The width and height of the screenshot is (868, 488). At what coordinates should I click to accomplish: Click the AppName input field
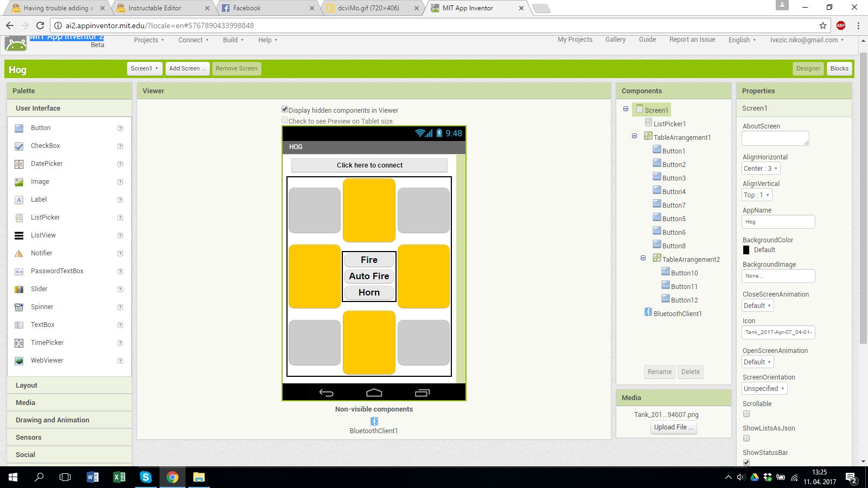778,222
